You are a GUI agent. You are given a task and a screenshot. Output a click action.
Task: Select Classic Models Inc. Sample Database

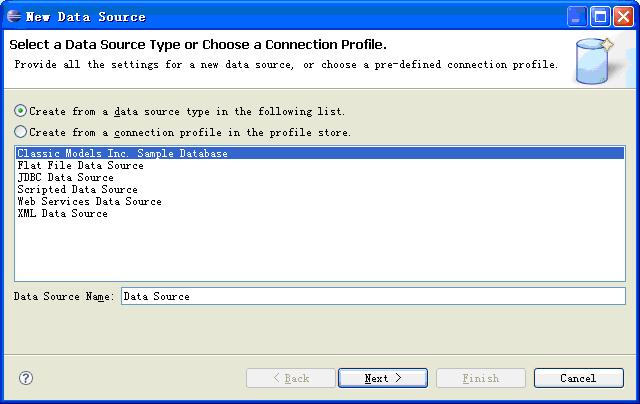[122, 153]
